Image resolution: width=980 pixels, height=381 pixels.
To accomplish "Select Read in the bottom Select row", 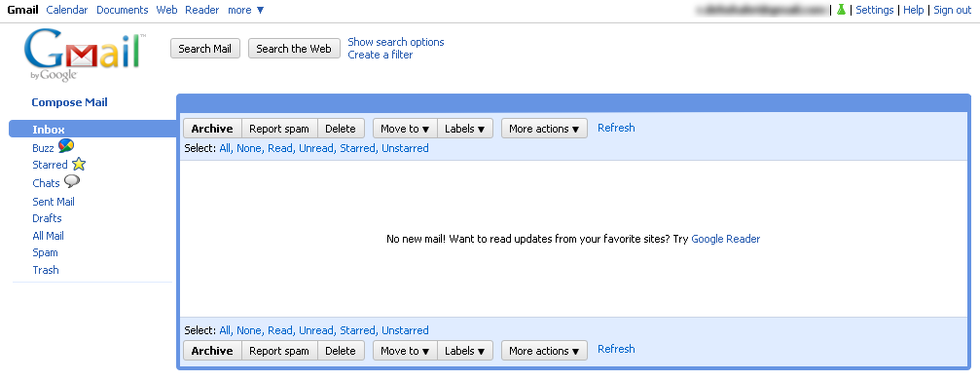I will (280, 330).
